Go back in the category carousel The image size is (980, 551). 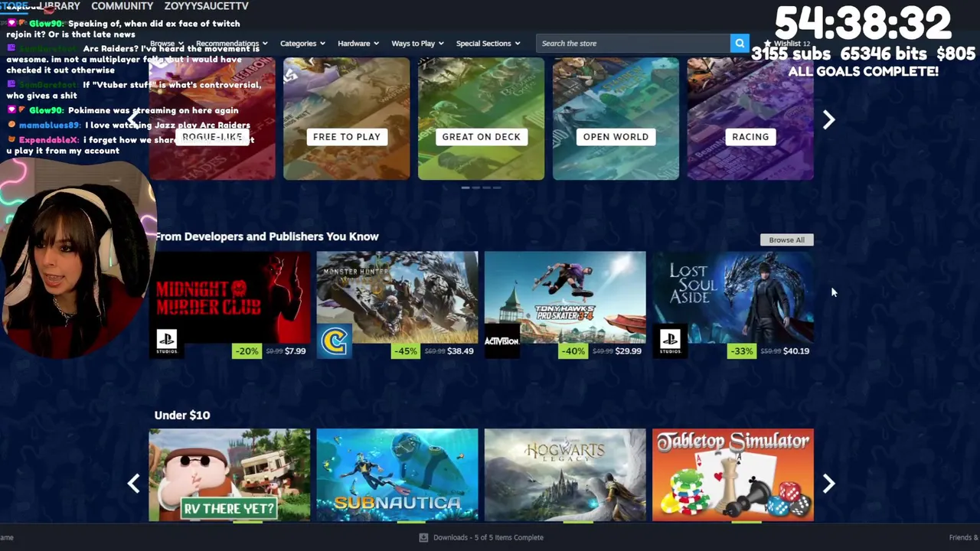tap(134, 119)
